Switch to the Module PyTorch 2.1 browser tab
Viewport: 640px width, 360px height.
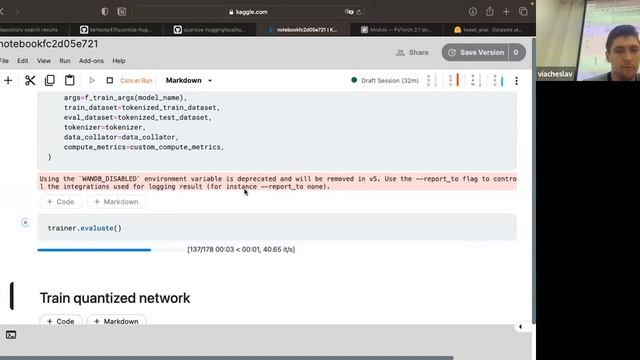coord(396,30)
